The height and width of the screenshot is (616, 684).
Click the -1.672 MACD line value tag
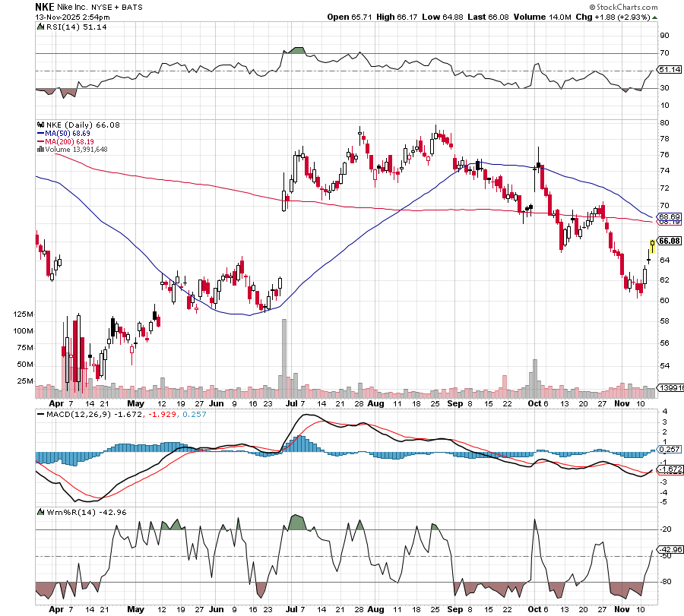click(669, 469)
